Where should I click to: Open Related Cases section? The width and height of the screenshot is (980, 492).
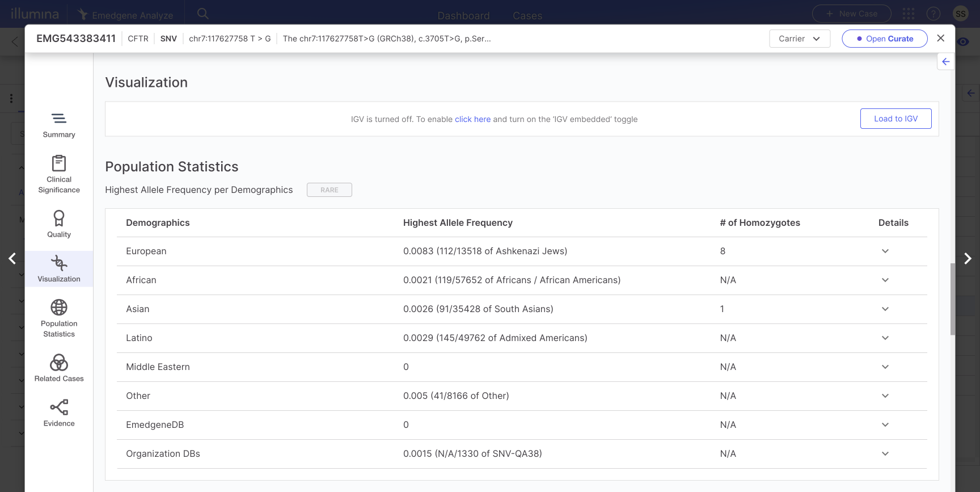pyautogui.click(x=59, y=363)
